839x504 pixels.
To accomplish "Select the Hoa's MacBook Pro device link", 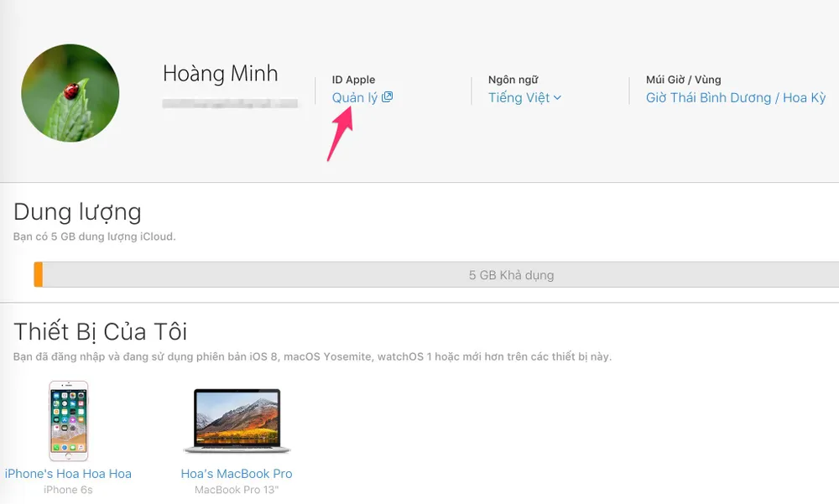I will pos(237,474).
